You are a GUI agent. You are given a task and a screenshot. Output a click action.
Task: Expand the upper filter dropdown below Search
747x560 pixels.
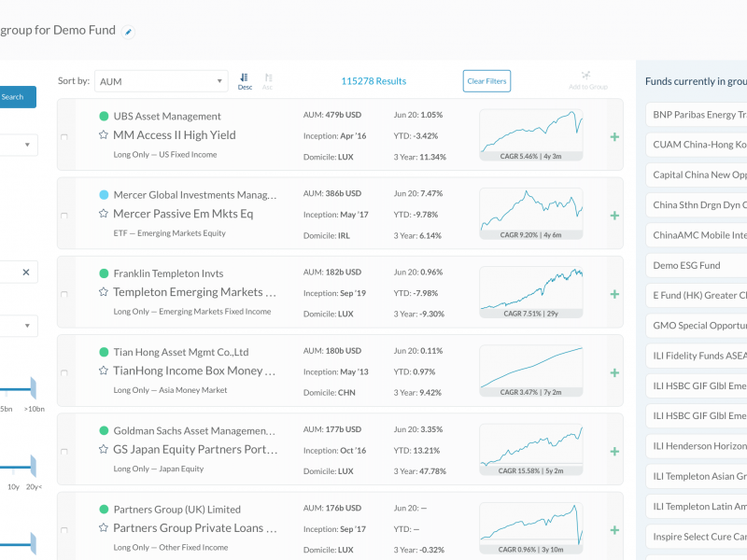[18, 145]
